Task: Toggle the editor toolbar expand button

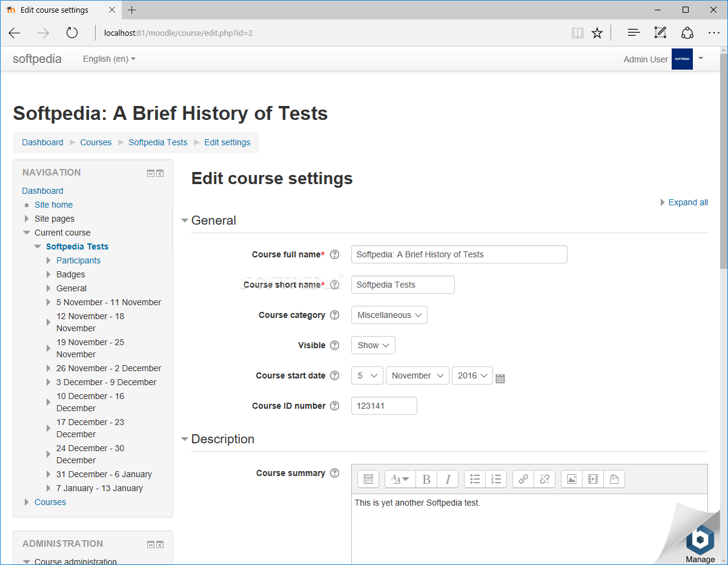Action: (368, 479)
